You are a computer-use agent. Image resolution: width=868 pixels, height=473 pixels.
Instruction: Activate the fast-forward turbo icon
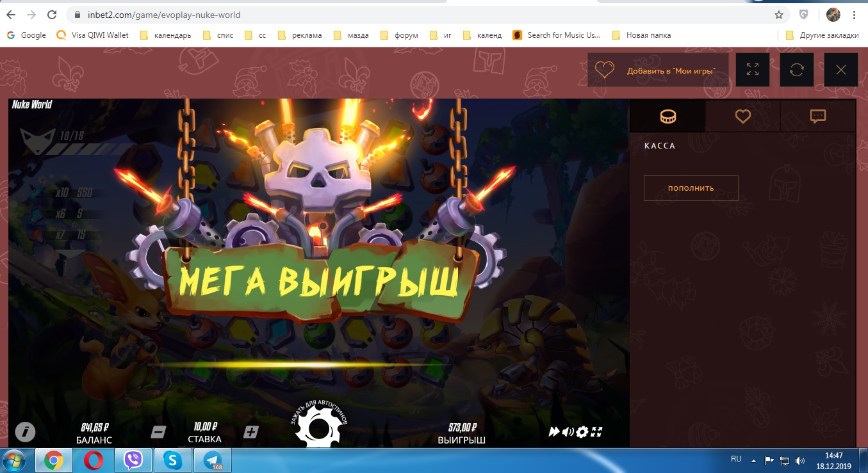coord(554,432)
